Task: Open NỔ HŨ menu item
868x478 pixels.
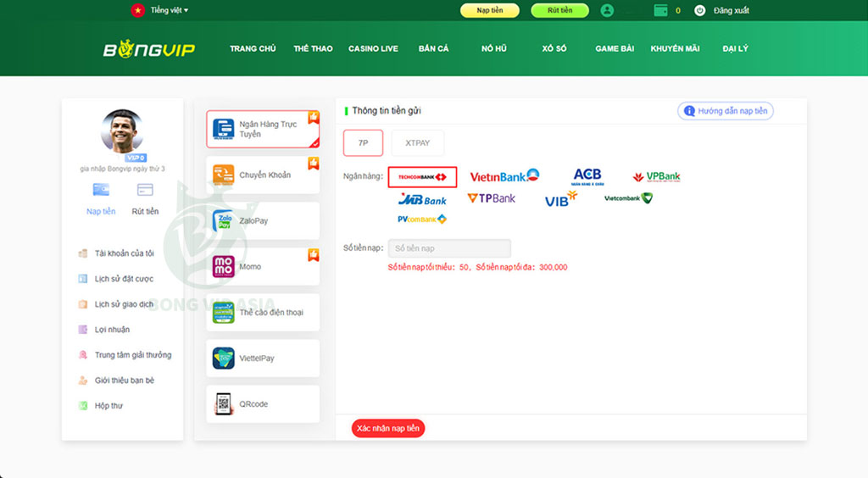Action: [x=494, y=48]
